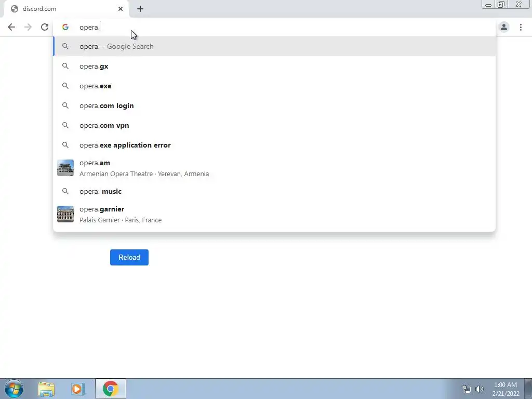Viewport: 532px width, 399px height.
Task: Launch Windows Media Player from taskbar
Action: click(x=77, y=389)
